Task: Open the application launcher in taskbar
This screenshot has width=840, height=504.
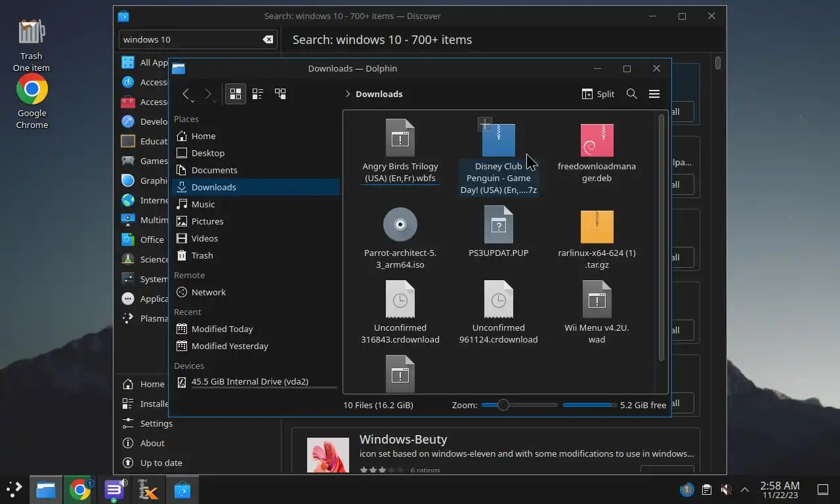Action: 14,490
